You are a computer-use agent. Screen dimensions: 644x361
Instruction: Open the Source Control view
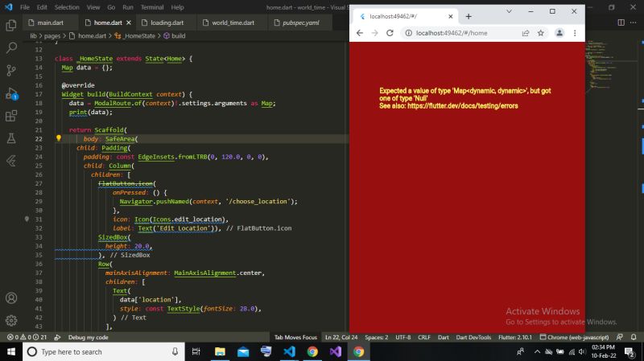[11, 70]
